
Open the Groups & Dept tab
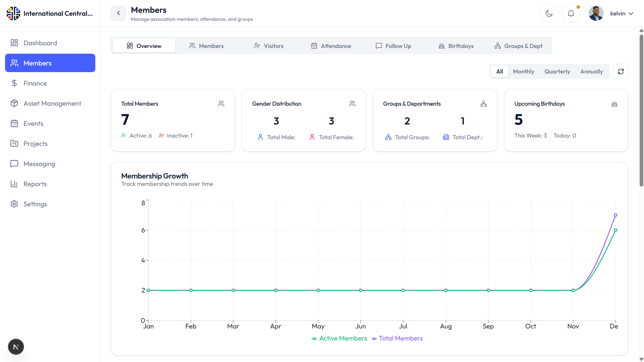point(518,46)
